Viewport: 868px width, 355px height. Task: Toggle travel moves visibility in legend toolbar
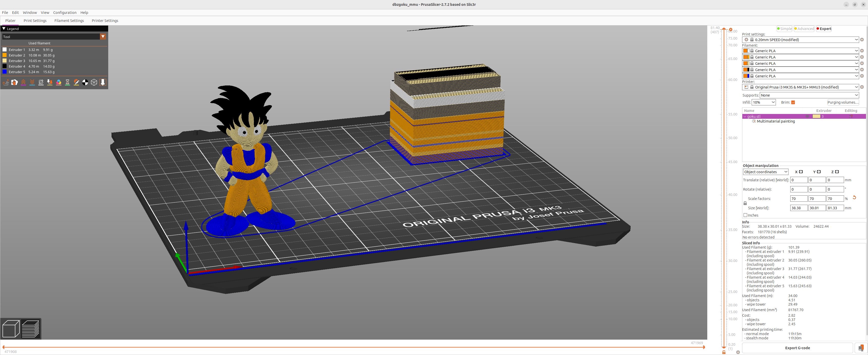pyautogui.click(x=6, y=82)
